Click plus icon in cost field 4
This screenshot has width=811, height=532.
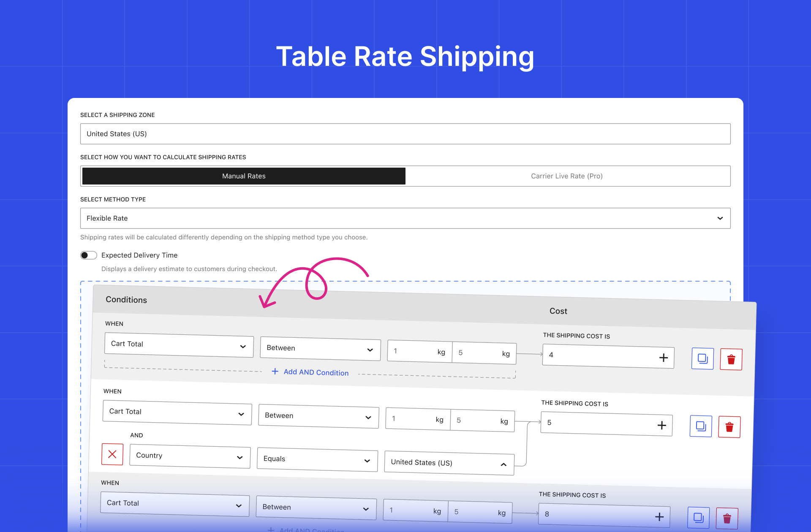click(x=664, y=358)
